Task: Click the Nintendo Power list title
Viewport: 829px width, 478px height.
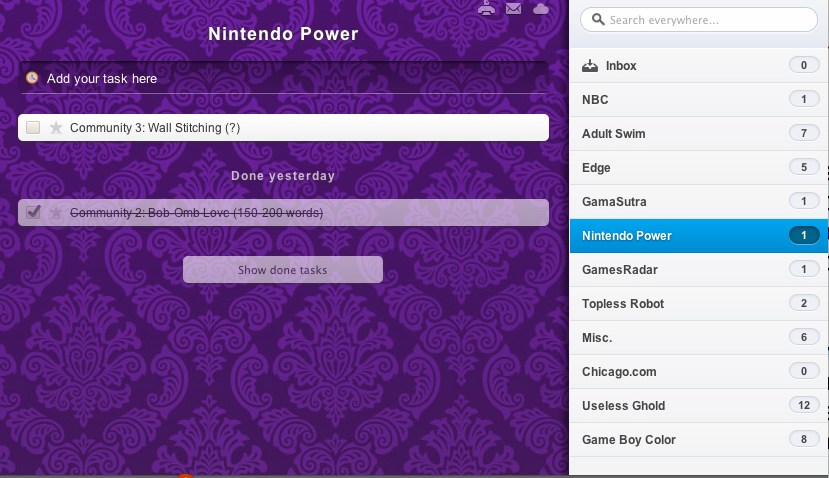Action: [x=283, y=34]
